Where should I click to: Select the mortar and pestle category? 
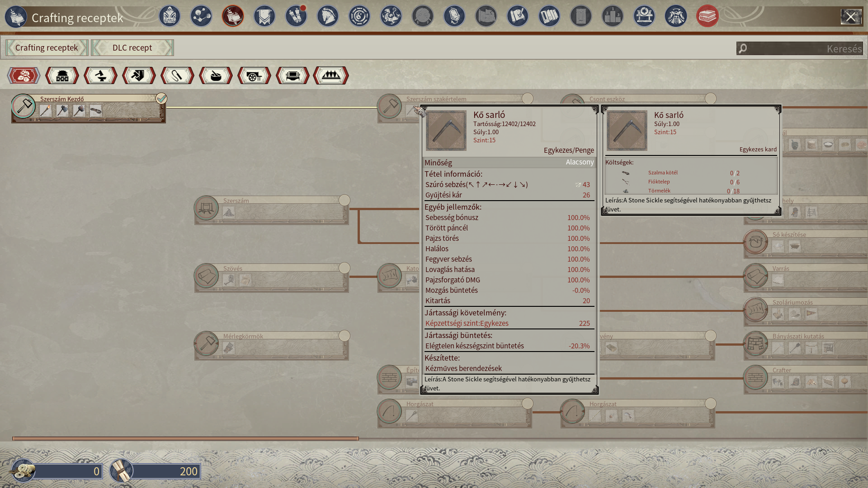coord(216,75)
